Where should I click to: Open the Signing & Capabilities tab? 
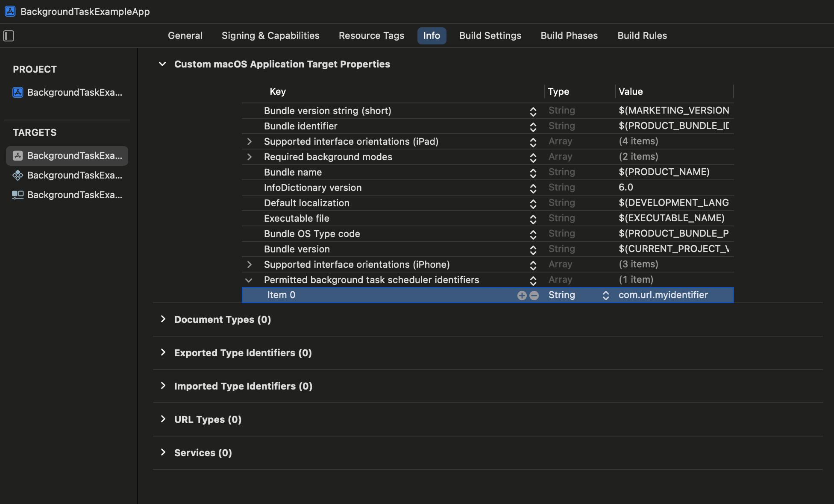(x=270, y=35)
